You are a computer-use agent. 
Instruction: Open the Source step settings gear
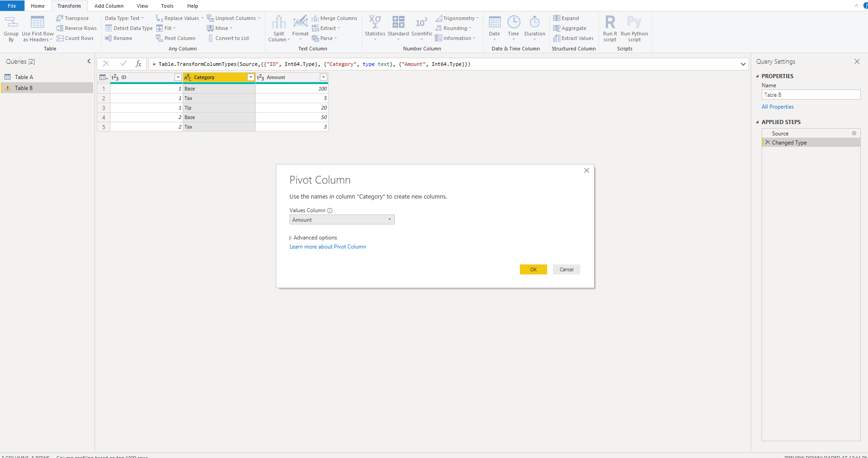pos(854,133)
